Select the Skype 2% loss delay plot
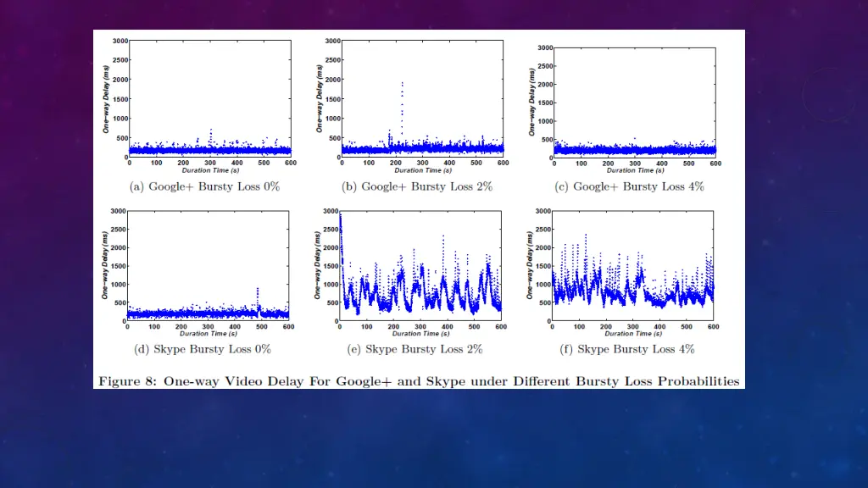868x488 pixels. click(x=420, y=265)
